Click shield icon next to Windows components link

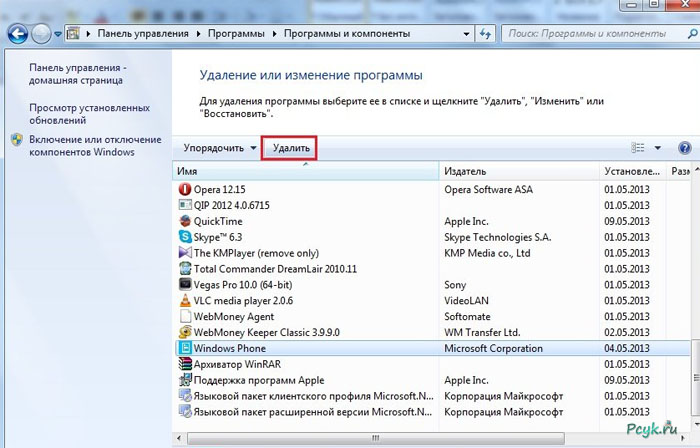coord(17,140)
